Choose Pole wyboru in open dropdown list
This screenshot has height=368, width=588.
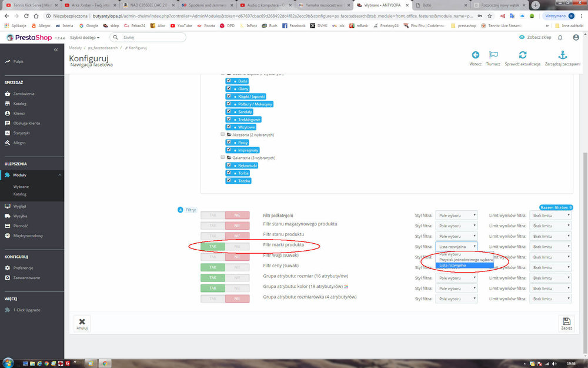465,254
